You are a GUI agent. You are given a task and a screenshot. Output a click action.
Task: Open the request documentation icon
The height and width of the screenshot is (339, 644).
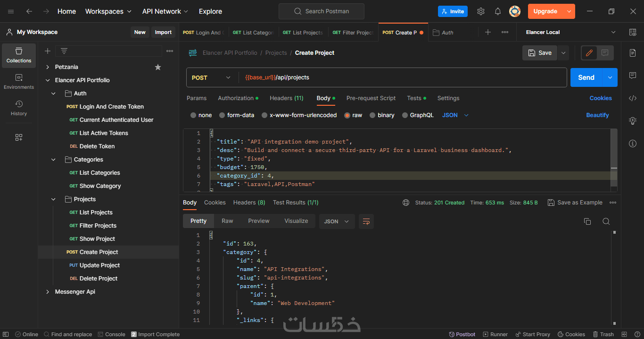[633, 53]
